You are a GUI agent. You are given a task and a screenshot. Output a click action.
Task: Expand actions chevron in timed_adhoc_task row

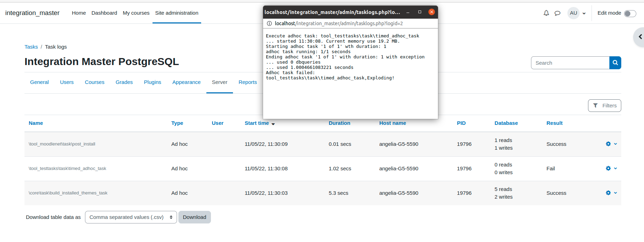[x=615, y=168]
